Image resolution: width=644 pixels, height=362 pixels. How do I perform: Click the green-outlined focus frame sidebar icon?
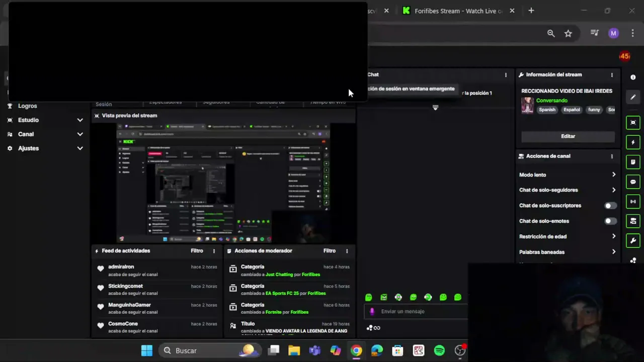(x=633, y=123)
